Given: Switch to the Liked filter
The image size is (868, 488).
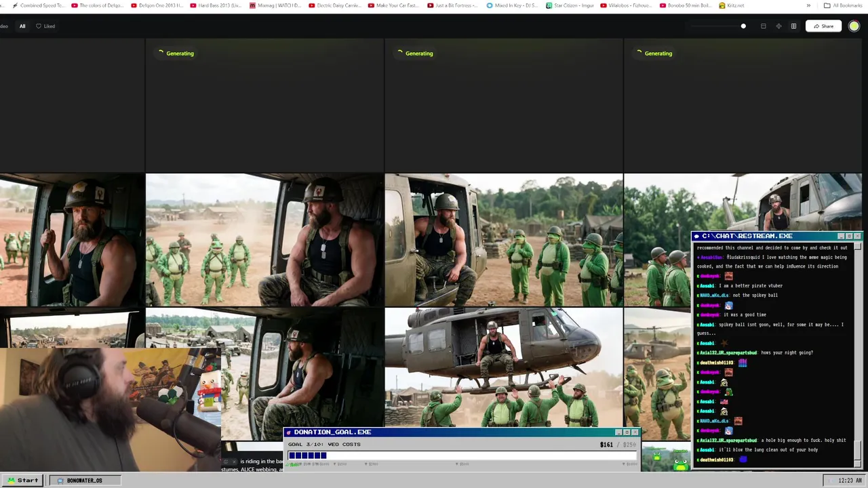Looking at the screenshot, I should (45, 26).
